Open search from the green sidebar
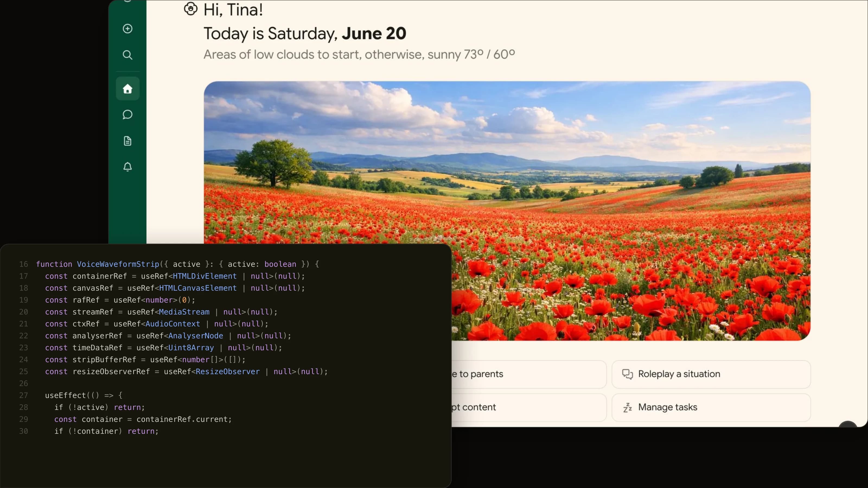 127,55
